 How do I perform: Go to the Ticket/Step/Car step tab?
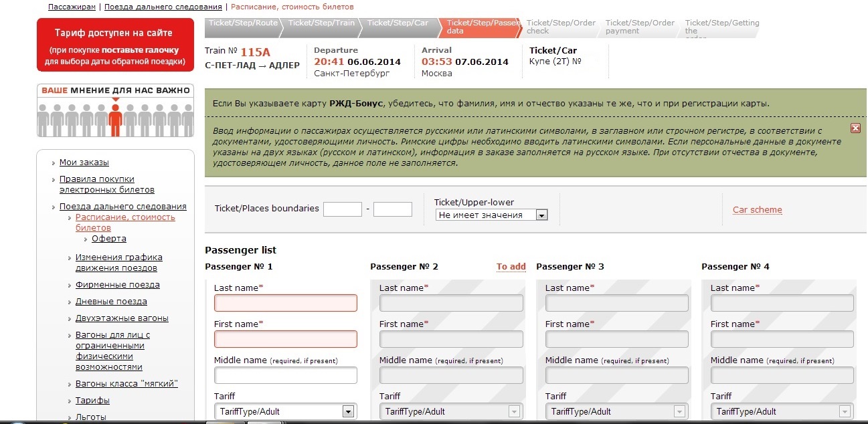click(x=398, y=23)
